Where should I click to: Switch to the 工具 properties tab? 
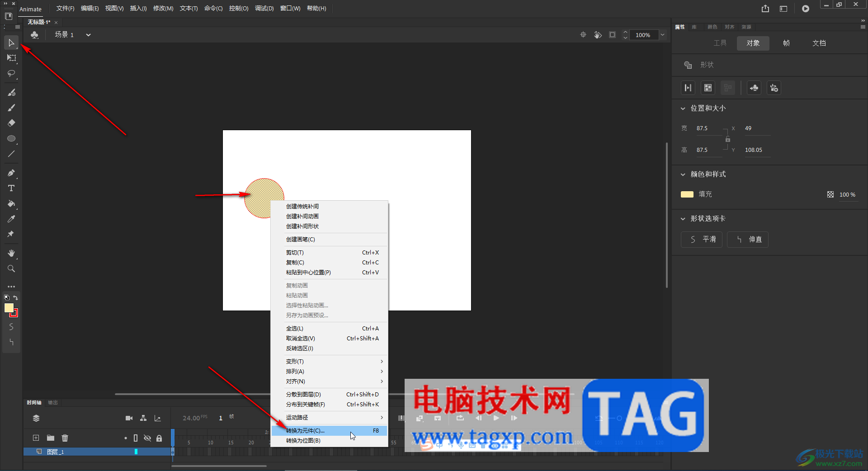coord(720,43)
